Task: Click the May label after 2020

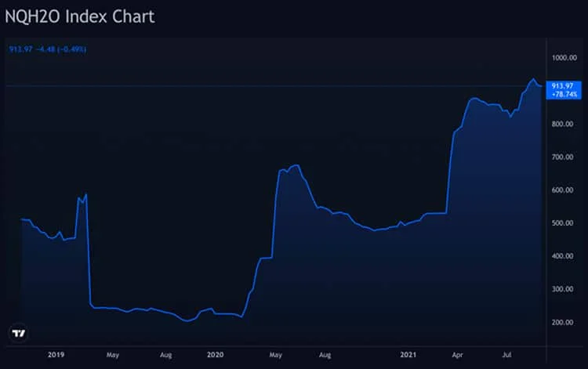Action: [x=276, y=354]
